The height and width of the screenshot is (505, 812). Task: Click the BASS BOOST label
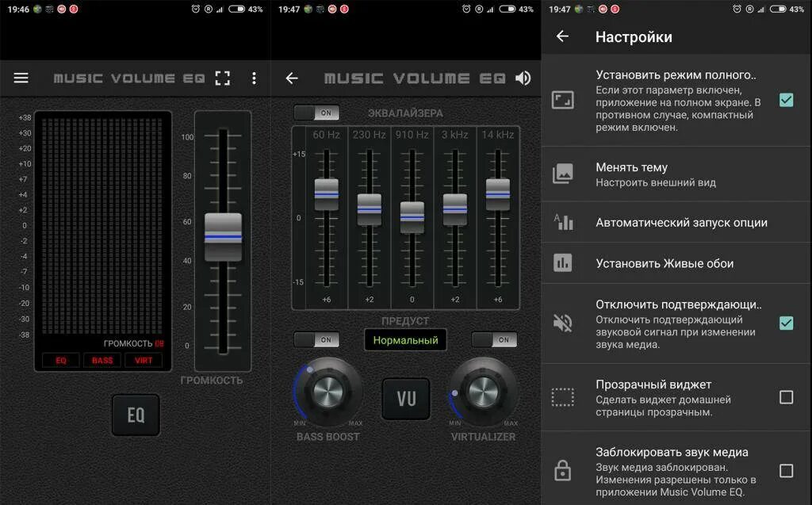(x=327, y=437)
